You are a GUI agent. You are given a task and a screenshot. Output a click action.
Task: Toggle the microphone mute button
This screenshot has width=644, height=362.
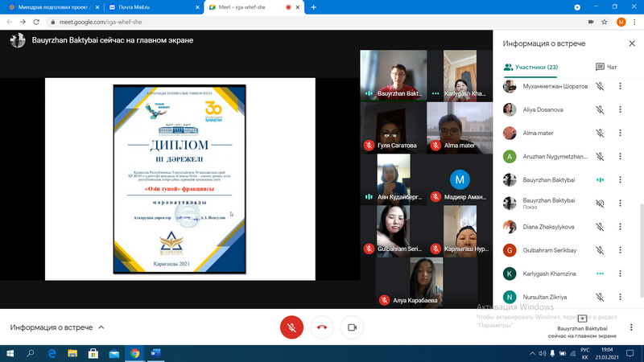[x=291, y=327]
